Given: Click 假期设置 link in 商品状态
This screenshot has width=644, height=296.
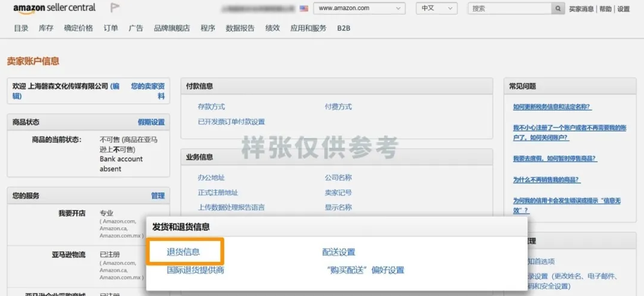Looking at the screenshot, I should click(x=151, y=122).
